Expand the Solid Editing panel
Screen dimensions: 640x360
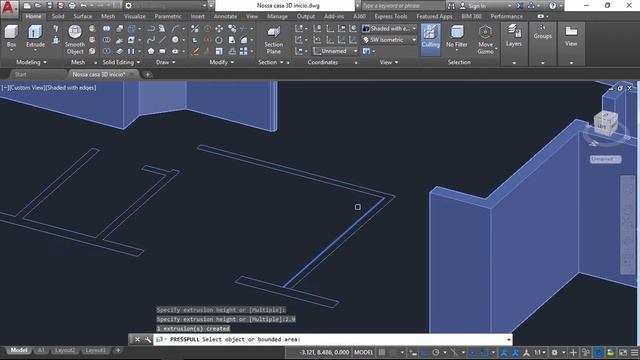click(x=121, y=62)
